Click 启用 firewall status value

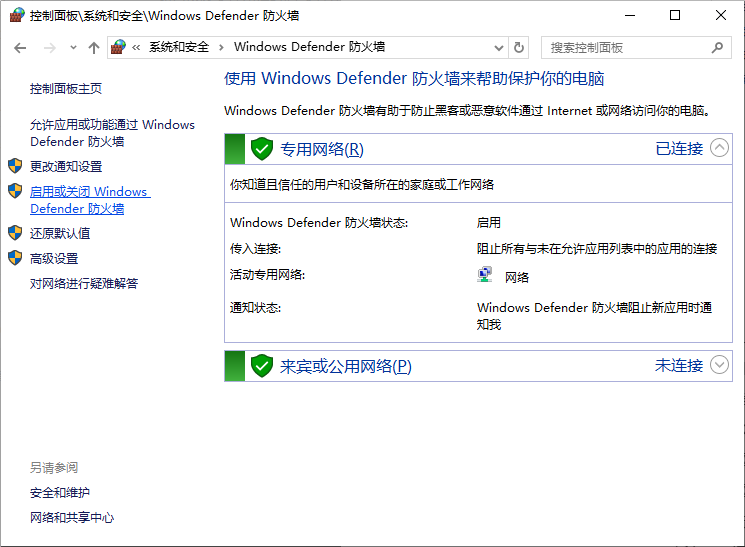(x=489, y=223)
